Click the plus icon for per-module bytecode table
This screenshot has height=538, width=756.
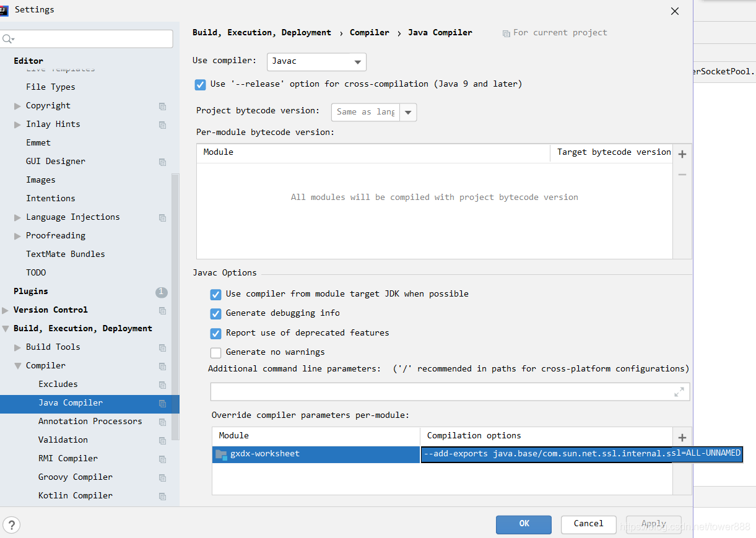coord(682,154)
